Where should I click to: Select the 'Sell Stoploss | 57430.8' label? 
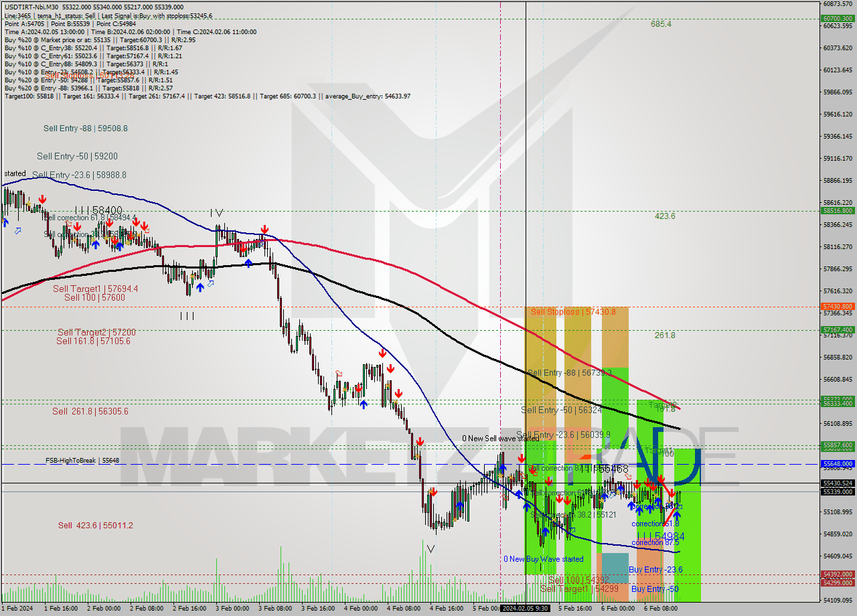point(573,311)
